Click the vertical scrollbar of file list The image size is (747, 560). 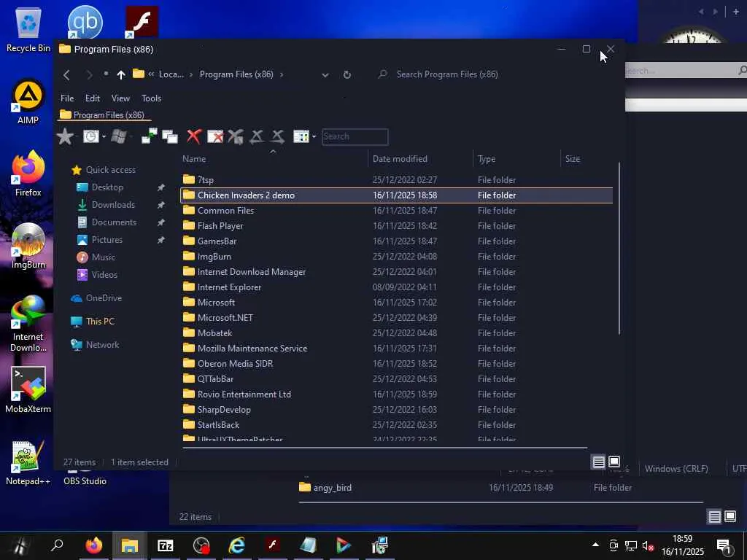pos(619,248)
